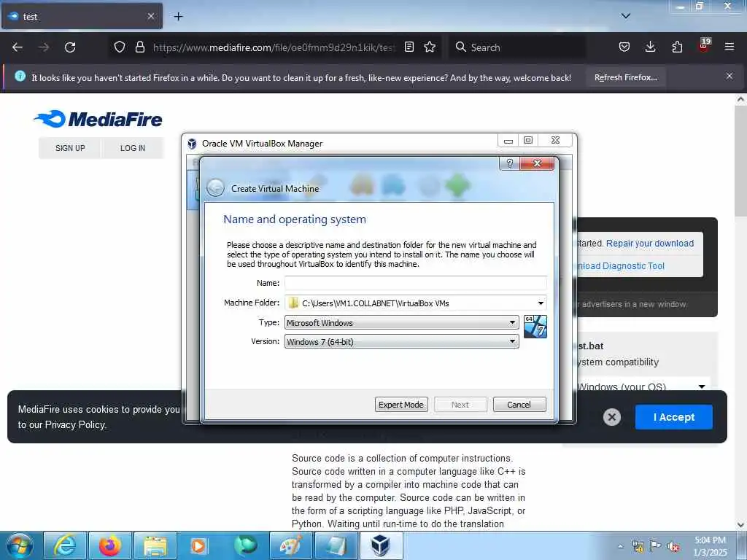Open the Firefox hamburger application menu
The height and width of the screenshot is (560, 747).
point(729,47)
